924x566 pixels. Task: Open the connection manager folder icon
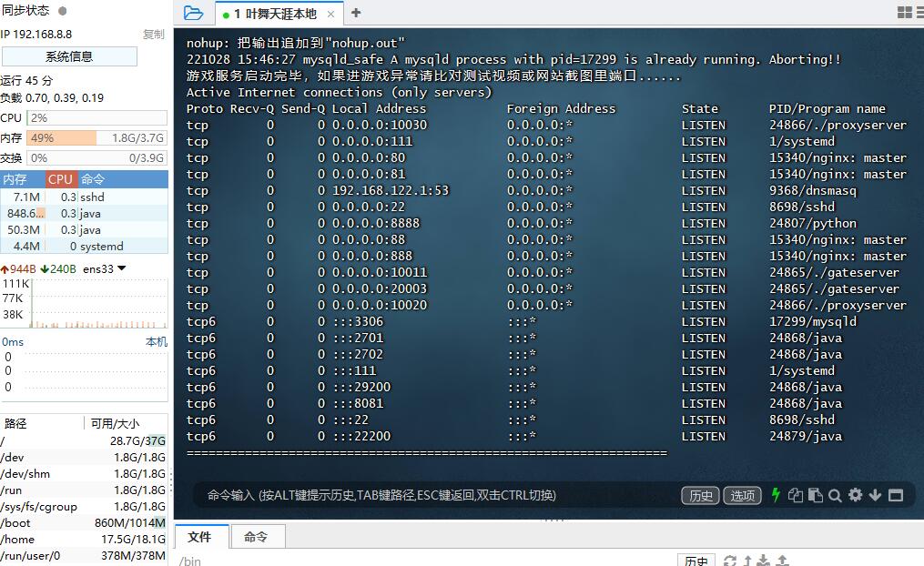(193, 13)
